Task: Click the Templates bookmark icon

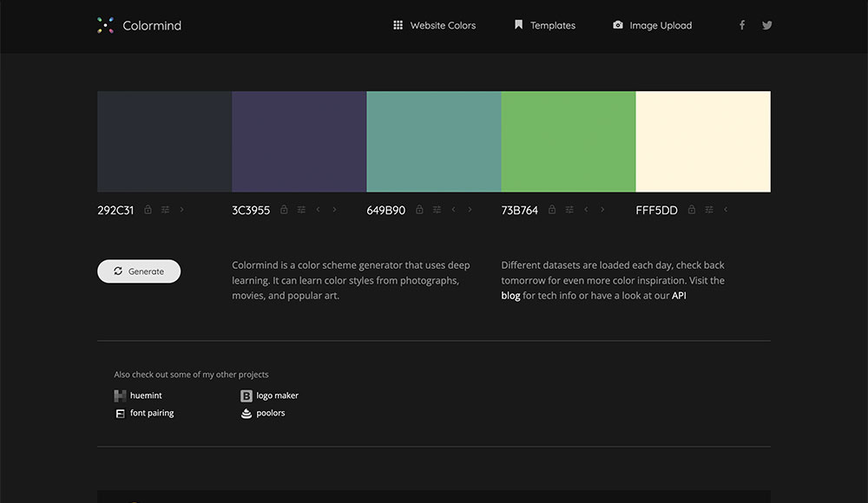Action: click(x=518, y=25)
